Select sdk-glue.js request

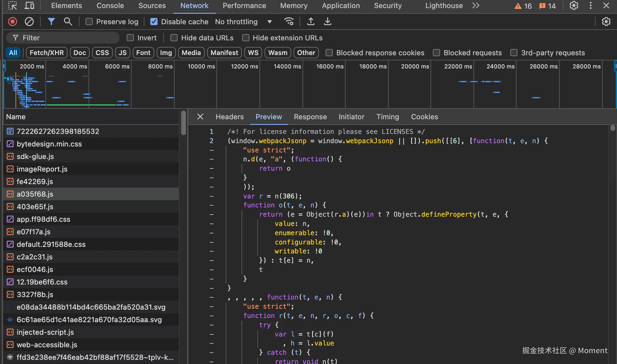click(35, 156)
